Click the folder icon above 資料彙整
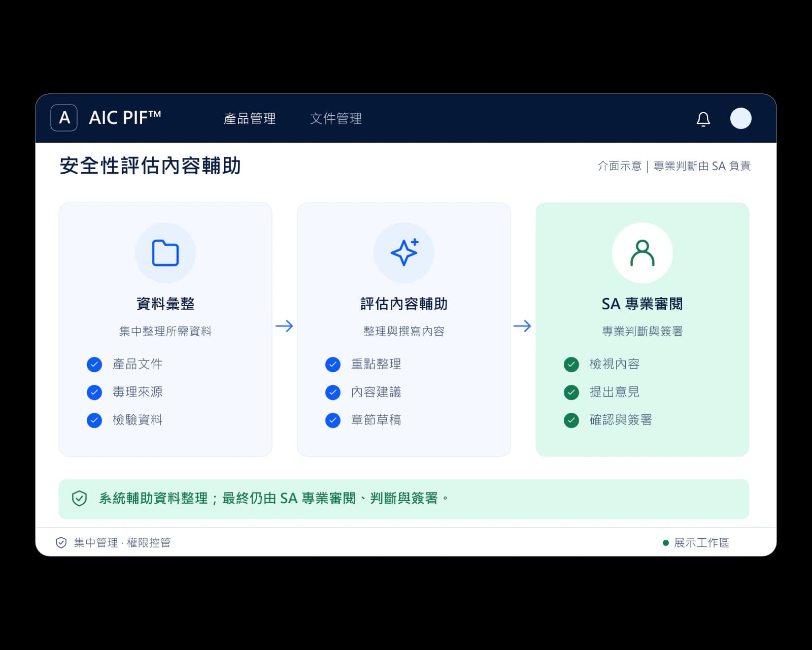This screenshot has height=650, width=812. click(x=165, y=253)
